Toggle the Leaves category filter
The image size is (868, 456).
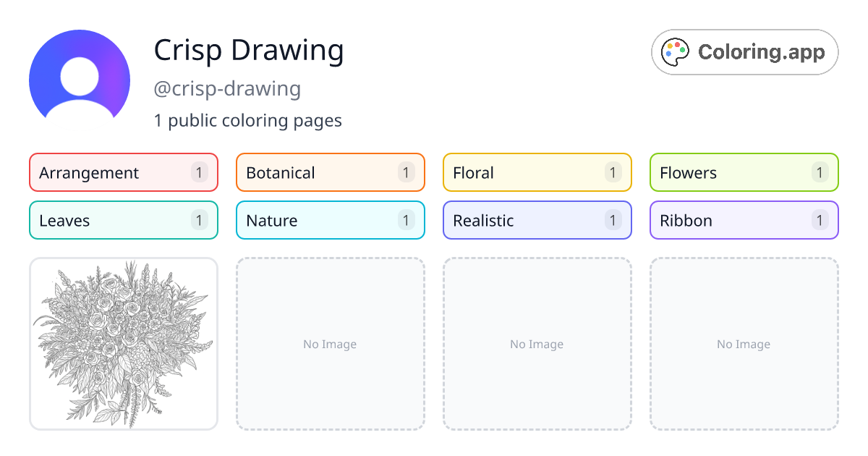(123, 220)
